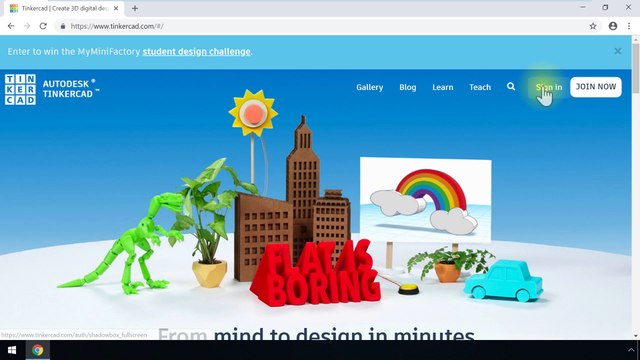Click the Chrome icon in the taskbar

coord(38,350)
